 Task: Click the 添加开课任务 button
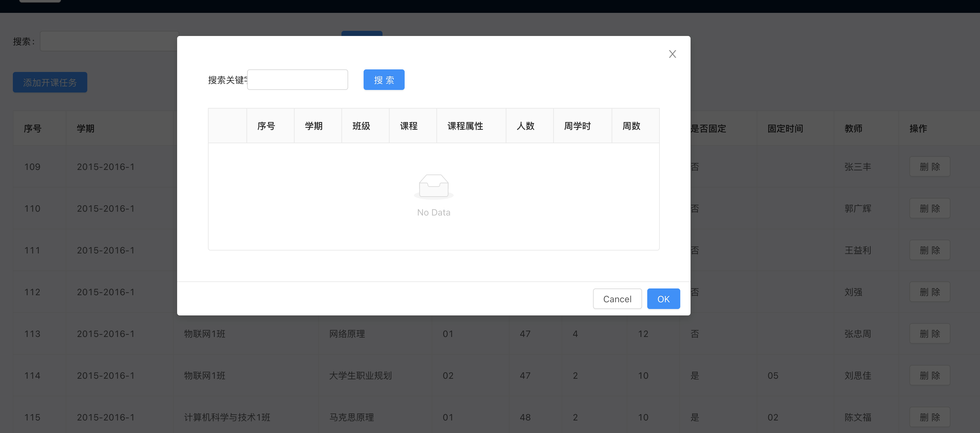point(50,82)
